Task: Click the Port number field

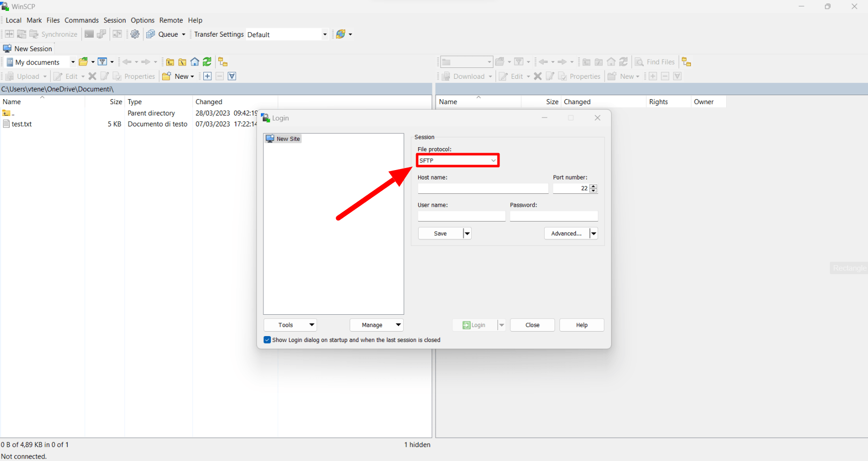Action: pos(571,188)
